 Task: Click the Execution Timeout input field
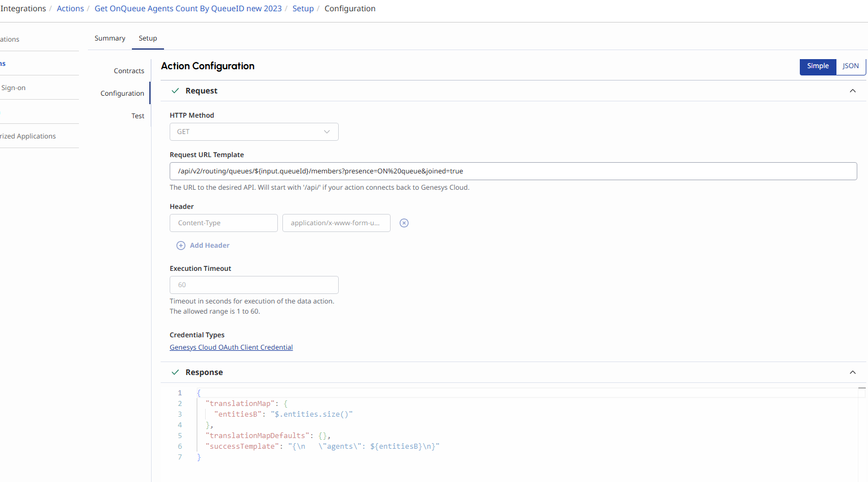tap(254, 285)
